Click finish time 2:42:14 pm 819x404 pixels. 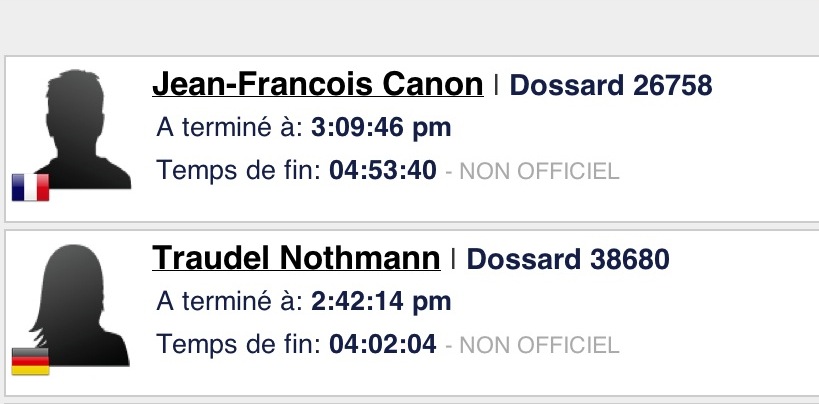coord(381,302)
